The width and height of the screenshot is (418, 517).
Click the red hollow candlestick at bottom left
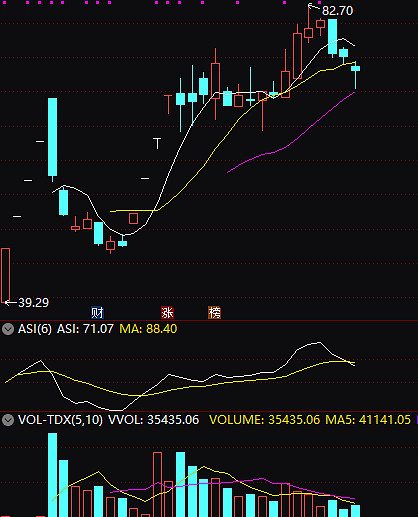[6, 275]
